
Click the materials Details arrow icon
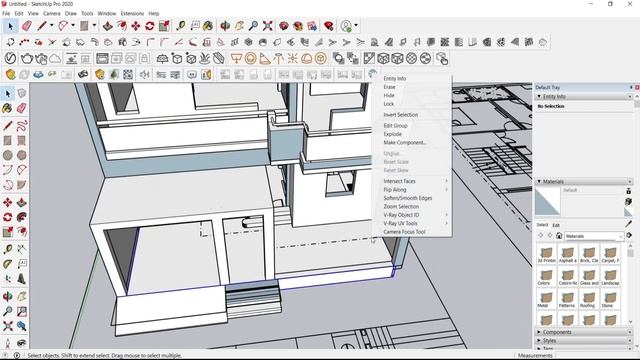(629, 236)
